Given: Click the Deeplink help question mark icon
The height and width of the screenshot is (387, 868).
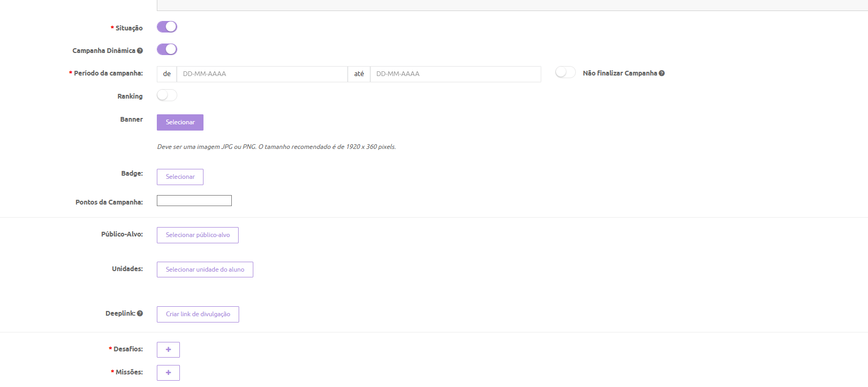Looking at the screenshot, I should point(140,314).
